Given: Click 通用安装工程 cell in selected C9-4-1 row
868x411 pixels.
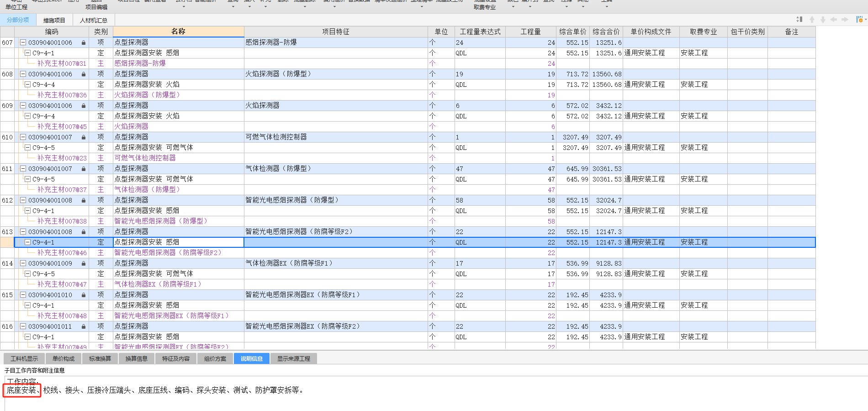Looking at the screenshot, I should click(x=651, y=242).
